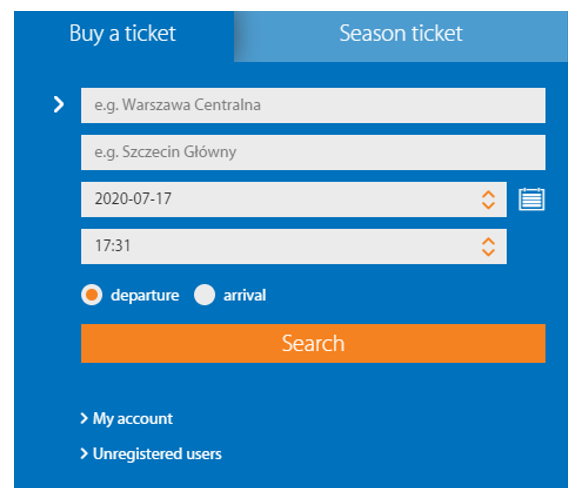580x500 pixels.
Task: Decrease the time with the down arrow
Action: coord(488,252)
